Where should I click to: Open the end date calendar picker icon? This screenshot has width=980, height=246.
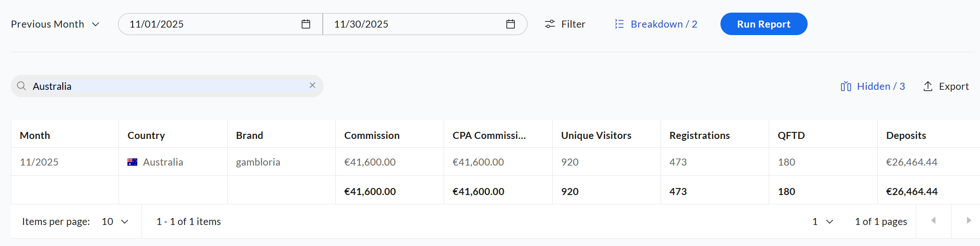pyautogui.click(x=511, y=24)
